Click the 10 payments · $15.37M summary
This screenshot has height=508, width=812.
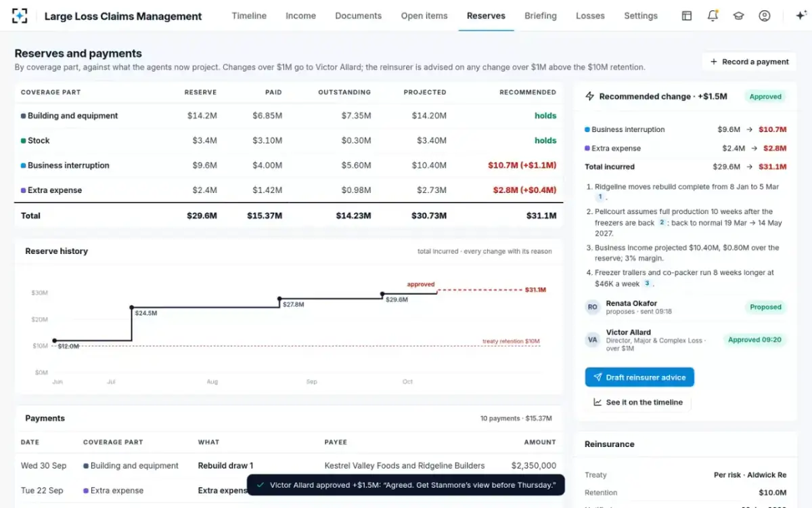pyautogui.click(x=516, y=419)
